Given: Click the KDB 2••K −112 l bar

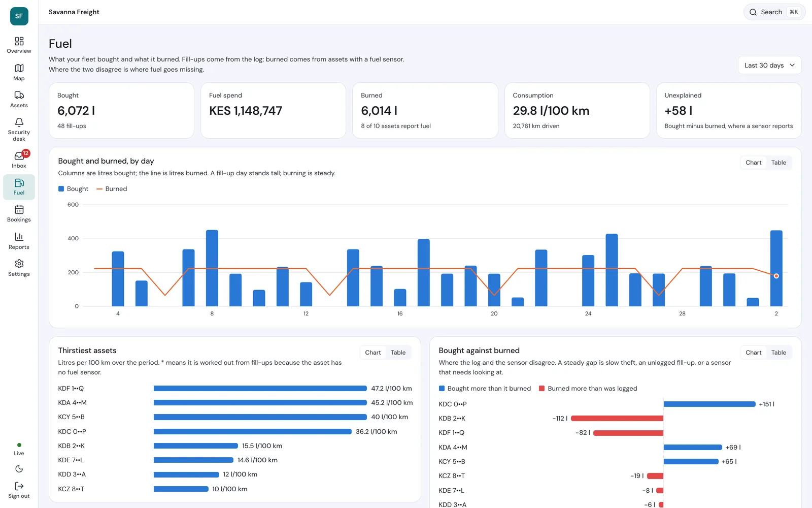Looking at the screenshot, I should pos(617,419).
